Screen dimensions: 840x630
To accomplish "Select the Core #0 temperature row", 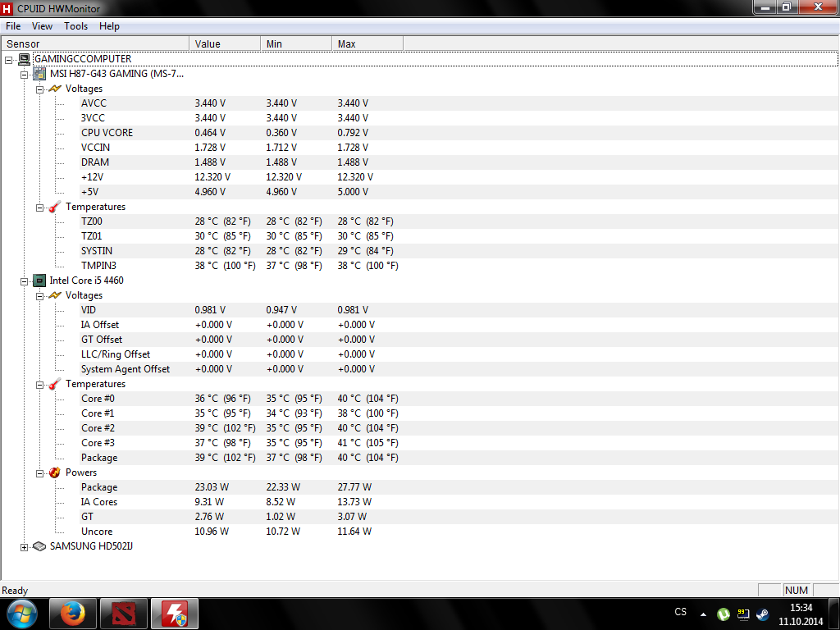I will (459, 399).
